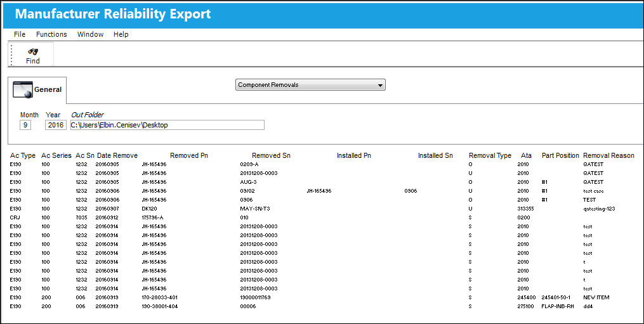Screen dimensions: 644x324
Task: Select the General tab icon
Action: click(23, 89)
